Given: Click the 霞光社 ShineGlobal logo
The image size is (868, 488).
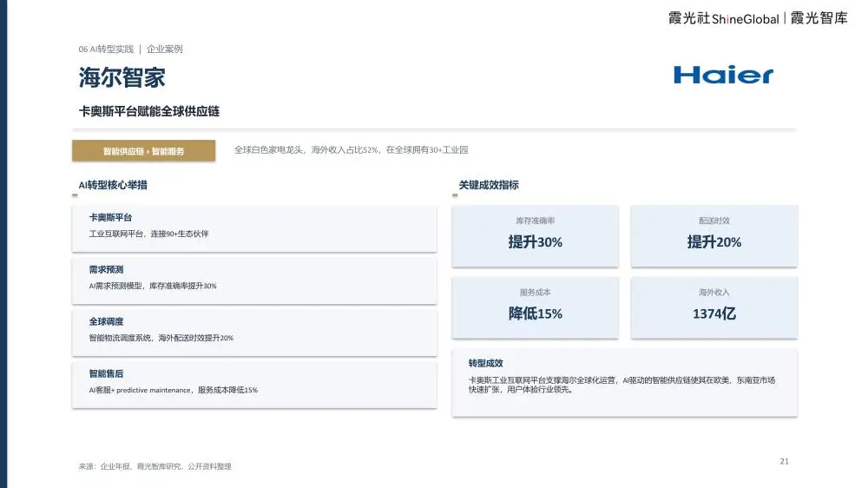Looking at the screenshot, I should 724,18.
